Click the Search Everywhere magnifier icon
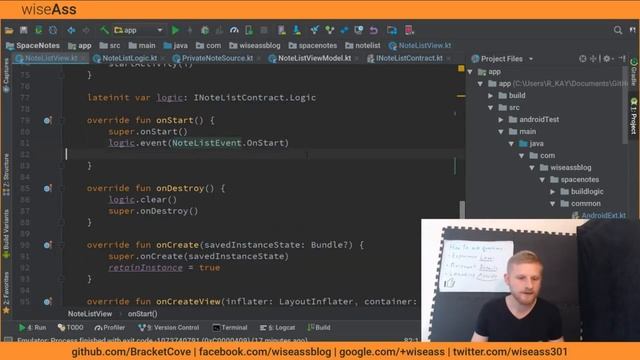Image resolution: width=640 pixels, height=360 pixels. 618,30
